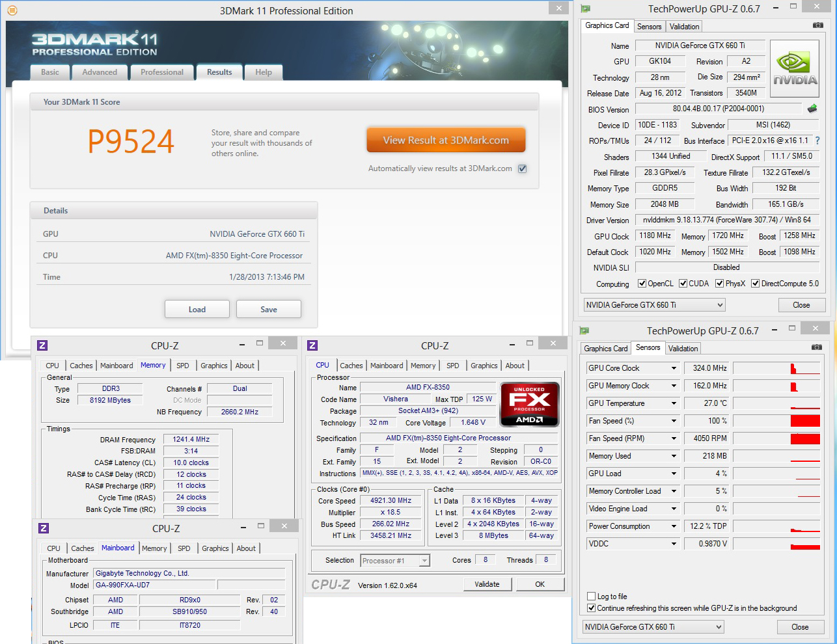Open the Fan Speed (%) sensor dropdown
This screenshot has height=644, width=837.
click(x=674, y=421)
